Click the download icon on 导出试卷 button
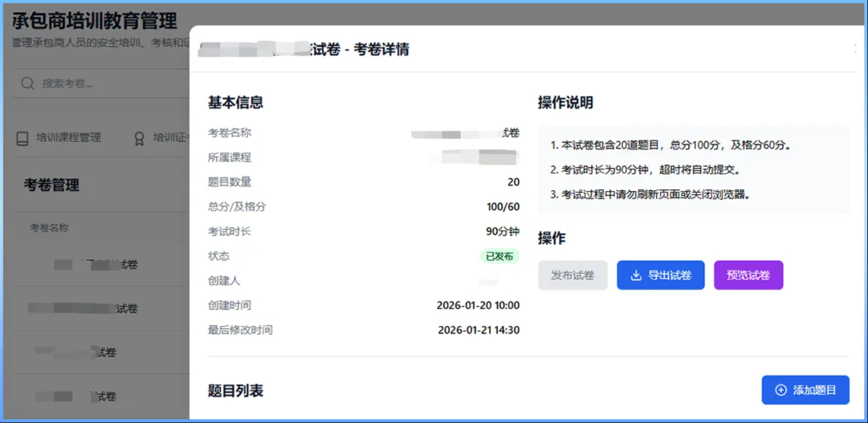This screenshot has height=423, width=868. click(635, 274)
